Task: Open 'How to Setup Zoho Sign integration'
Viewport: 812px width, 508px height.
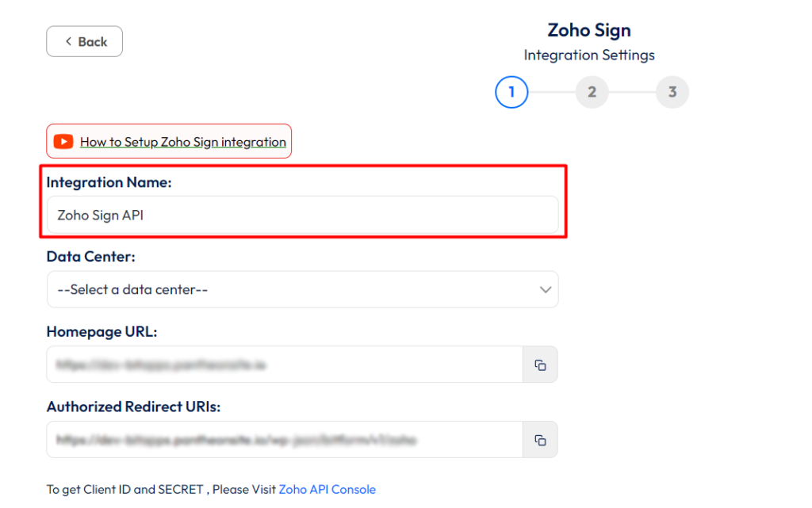Action: pyautogui.click(x=182, y=141)
